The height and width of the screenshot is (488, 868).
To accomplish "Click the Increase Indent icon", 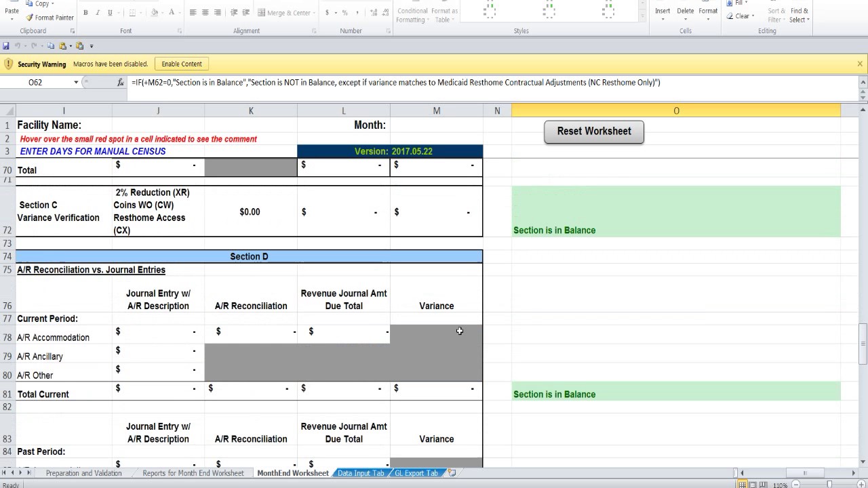I will (246, 13).
